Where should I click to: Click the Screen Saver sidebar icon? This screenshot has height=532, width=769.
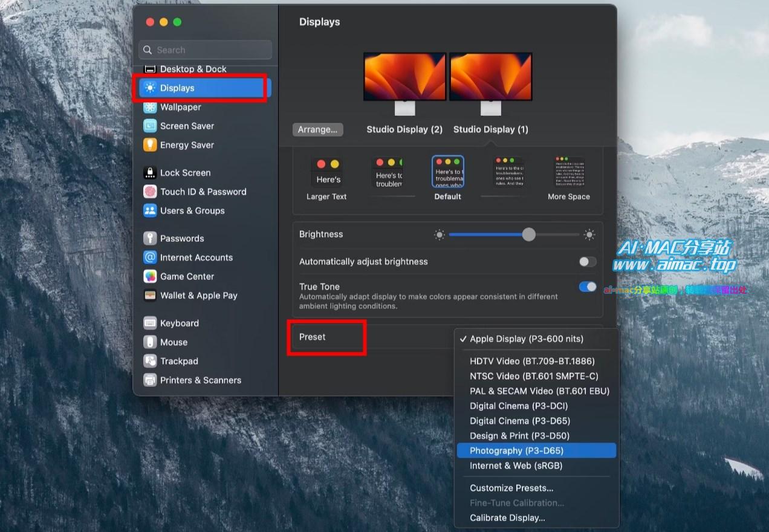click(x=150, y=126)
